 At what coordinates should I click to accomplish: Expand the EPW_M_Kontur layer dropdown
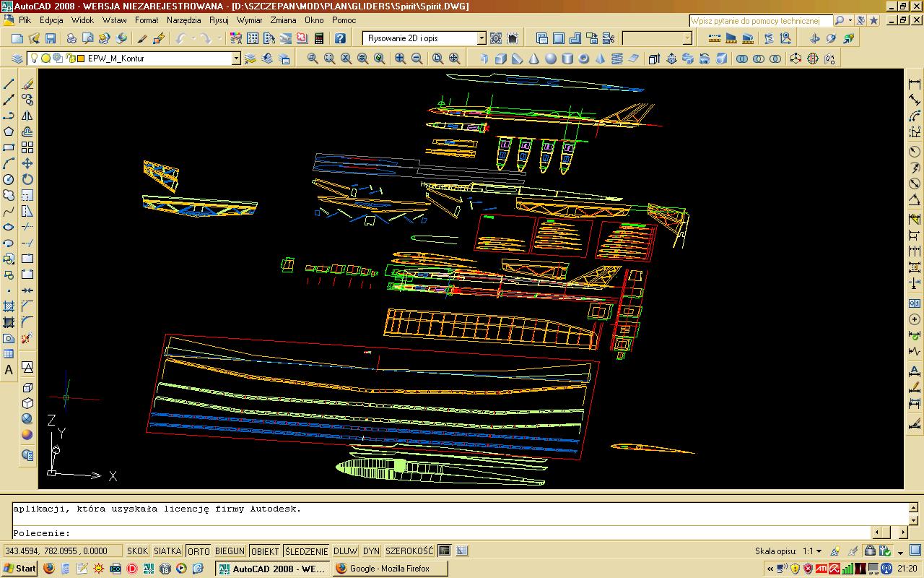(x=236, y=59)
